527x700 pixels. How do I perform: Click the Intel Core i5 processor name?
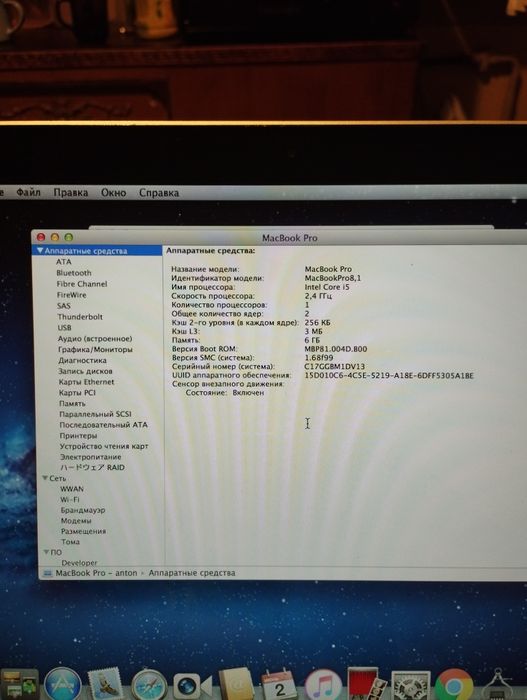pos(327,287)
